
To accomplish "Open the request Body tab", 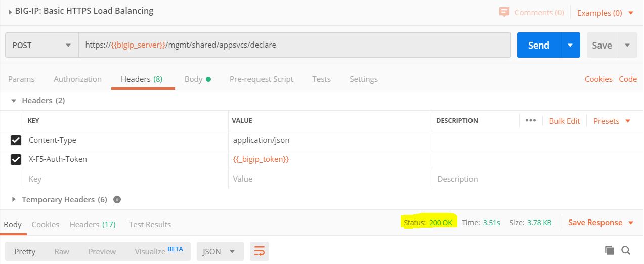I will tap(197, 79).
